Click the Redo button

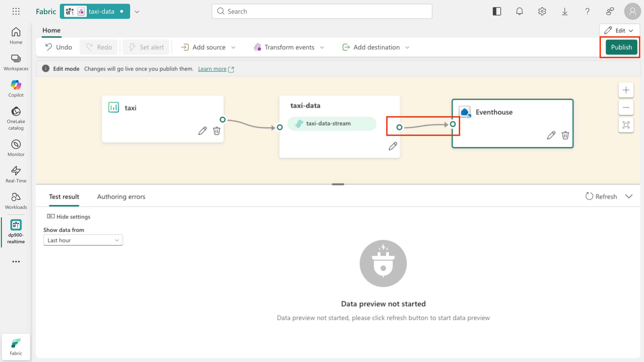[x=99, y=47]
